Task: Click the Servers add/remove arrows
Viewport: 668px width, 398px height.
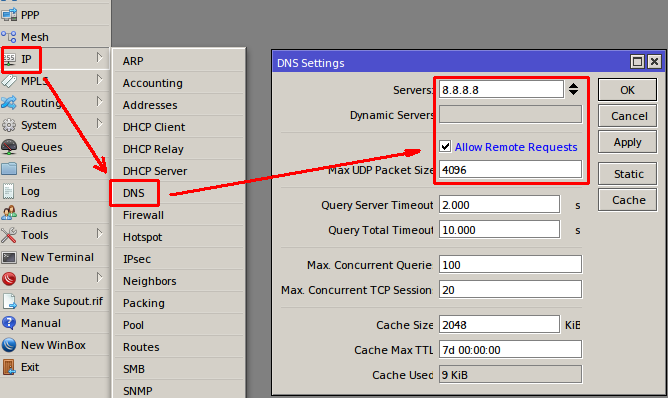Action: (x=573, y=89)
